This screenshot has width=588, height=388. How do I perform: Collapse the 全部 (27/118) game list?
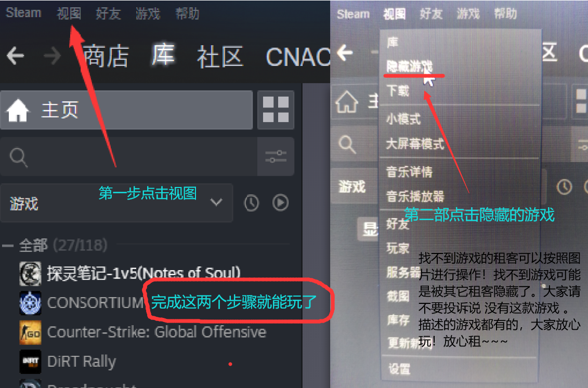[7, 246]
